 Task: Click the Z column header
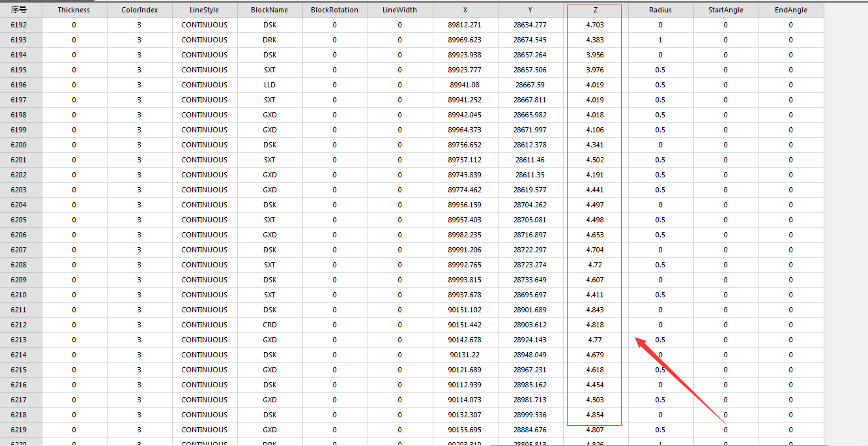595,10
